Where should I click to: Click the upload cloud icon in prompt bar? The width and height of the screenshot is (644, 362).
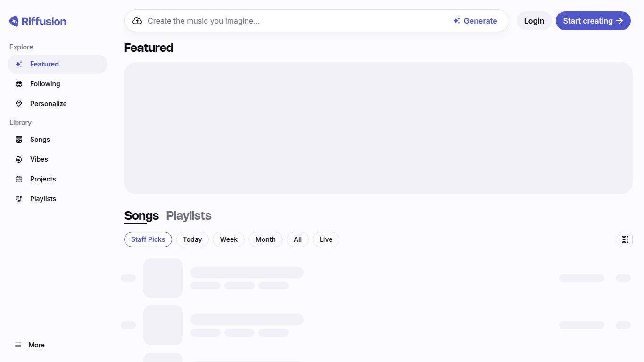(x=137, y=21)
